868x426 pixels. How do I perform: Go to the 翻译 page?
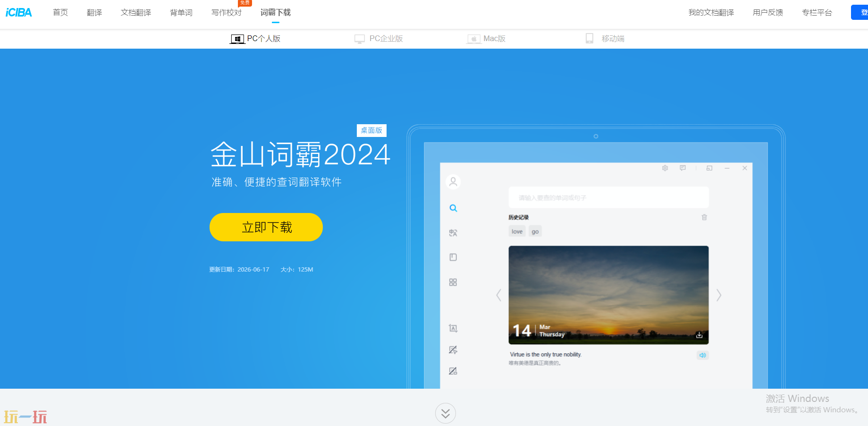coord(94,13)
